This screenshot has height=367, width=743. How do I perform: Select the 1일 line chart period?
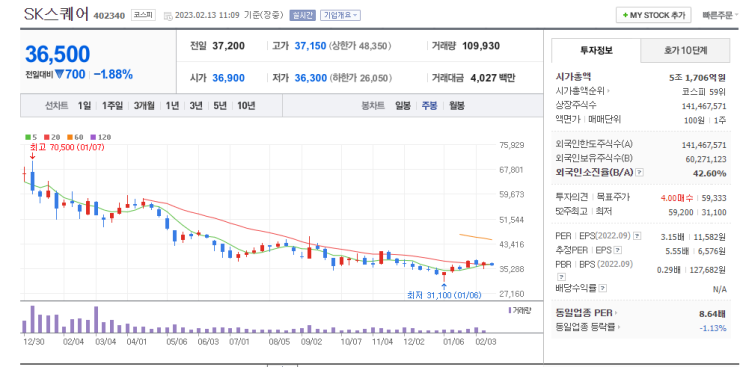[x=84, y=106]
